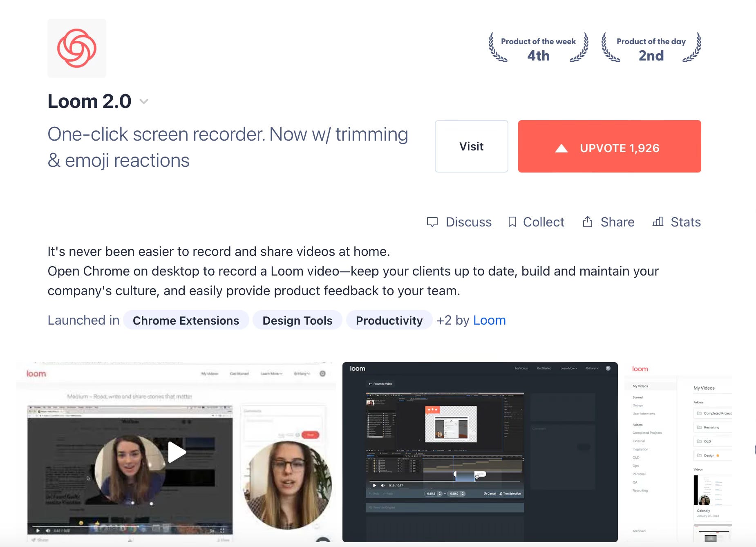Open the Discuss section
This screenshot has height=547, width=756.
pyautogui.click(x=459, y=222)
